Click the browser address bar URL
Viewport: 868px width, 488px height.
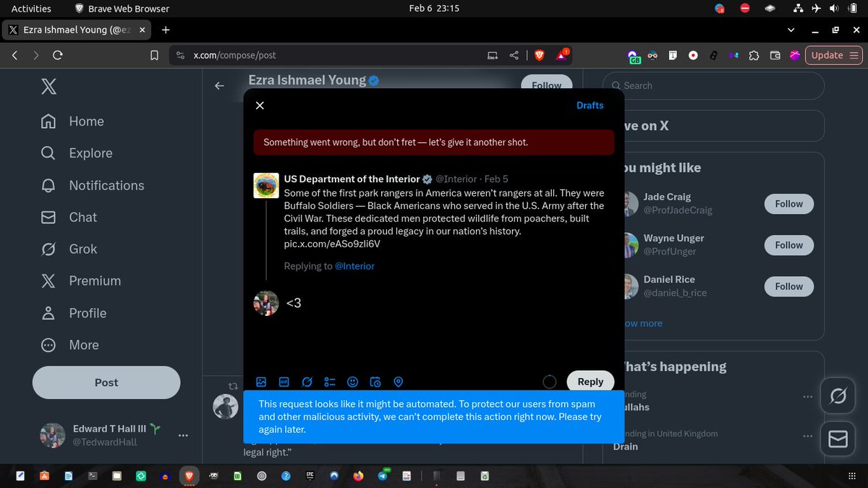(x=234, y=55)
